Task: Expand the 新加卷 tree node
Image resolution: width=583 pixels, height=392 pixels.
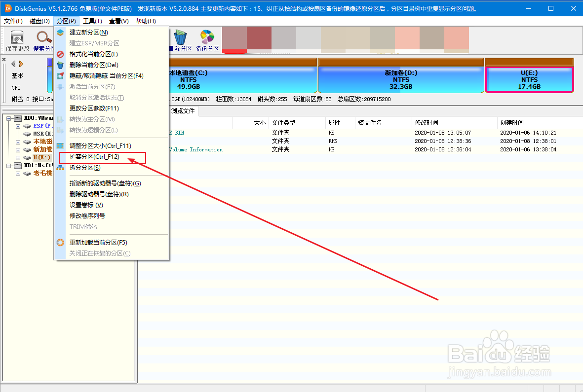Action: coord(18,149)
